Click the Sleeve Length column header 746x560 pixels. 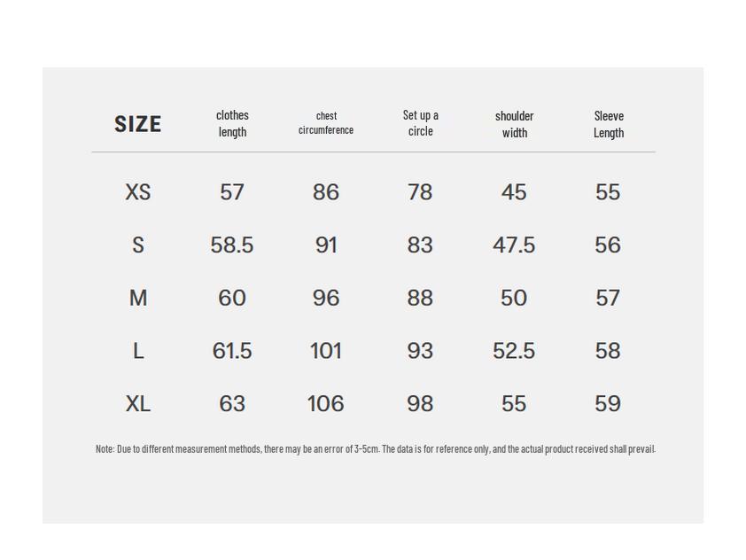[x=608, y=124]
